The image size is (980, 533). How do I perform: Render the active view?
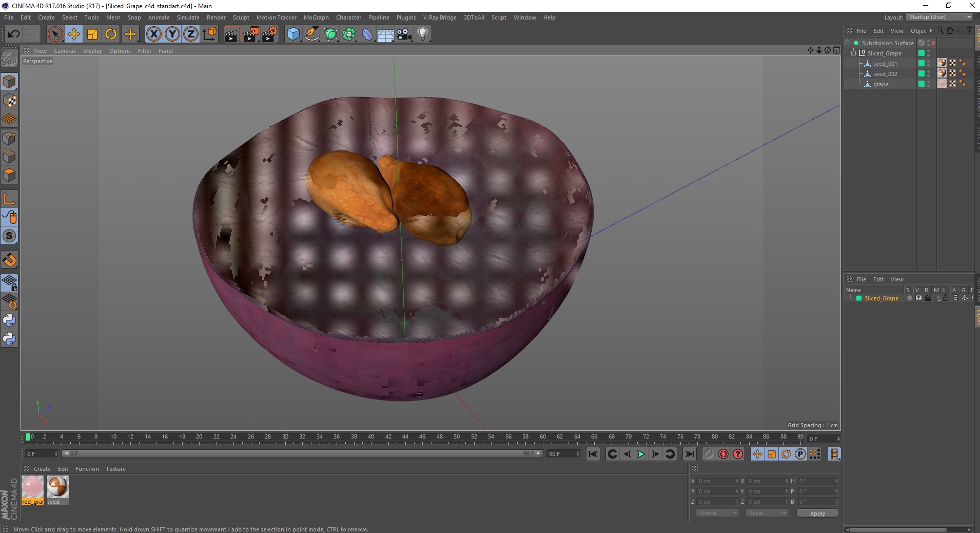coord(232,34)
